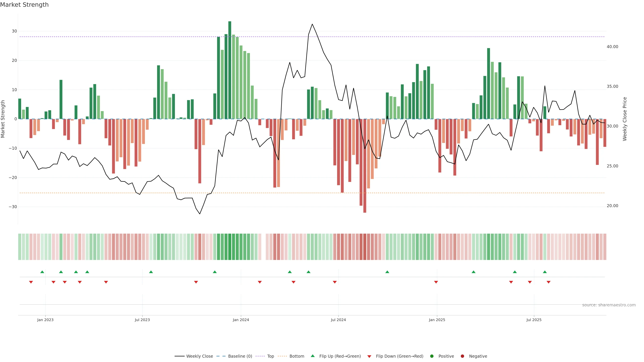
Task: Click the Flip Up green triangle legend icon
Action: 312,356
